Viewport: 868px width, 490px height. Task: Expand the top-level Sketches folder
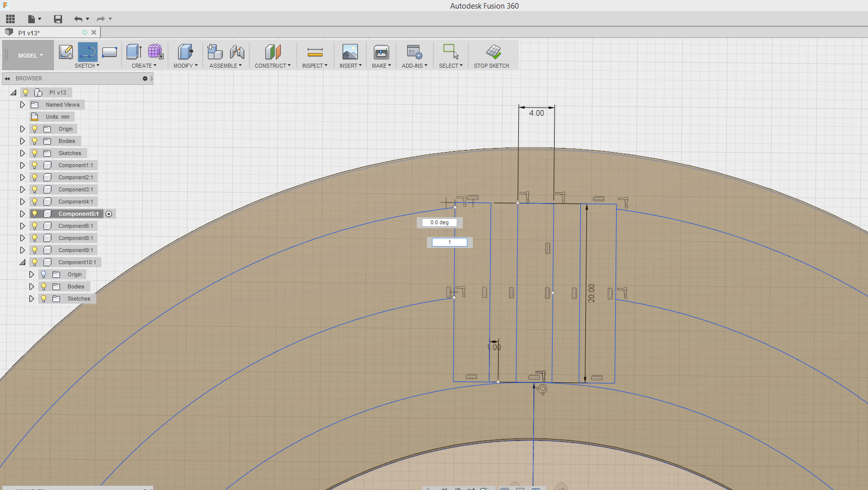pyautogui.click(x=22, y=153)
